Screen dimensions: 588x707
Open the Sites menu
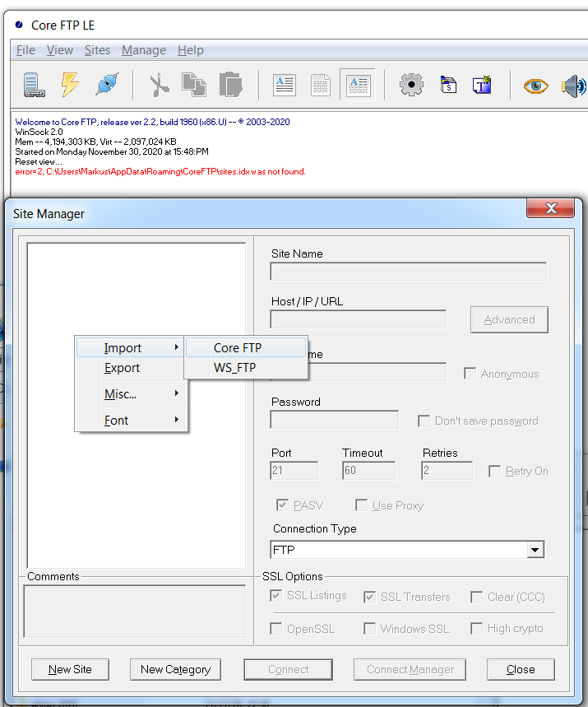(x=97, y=50)
